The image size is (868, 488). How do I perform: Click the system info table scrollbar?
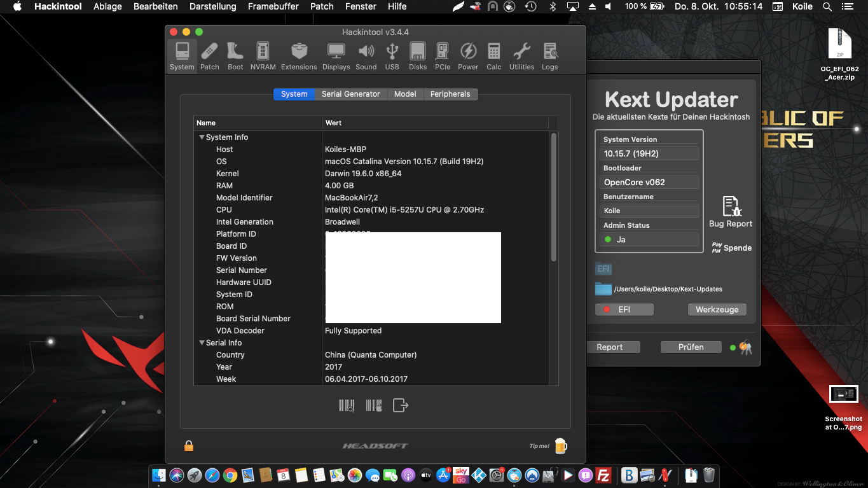tap(554, 197)
